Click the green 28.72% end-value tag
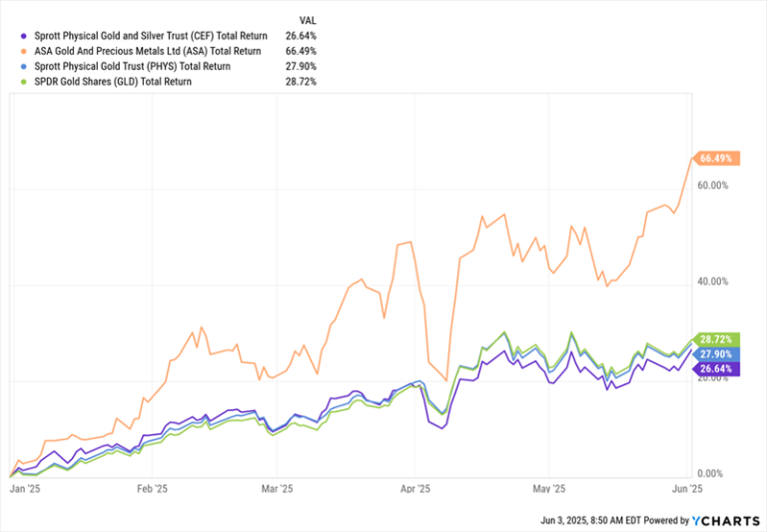The width and height of the screenshot is (767, 532). (x=718, y=341)
